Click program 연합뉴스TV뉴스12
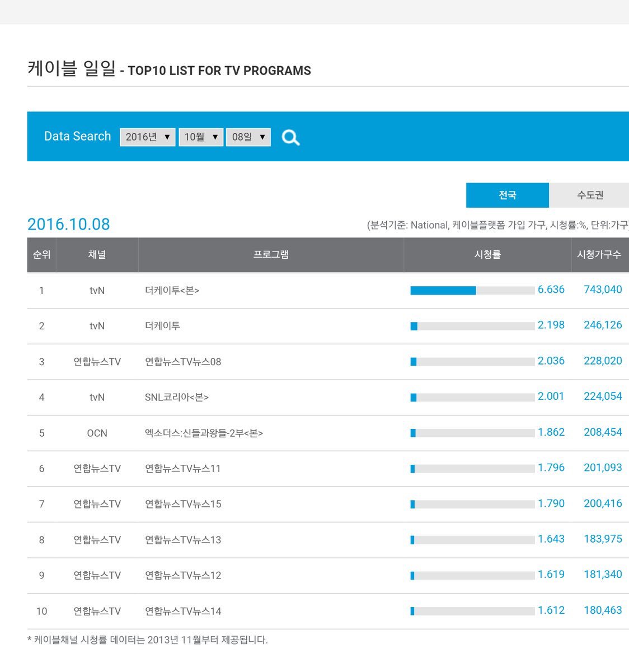Screen dimensions: 629x672 183,575
